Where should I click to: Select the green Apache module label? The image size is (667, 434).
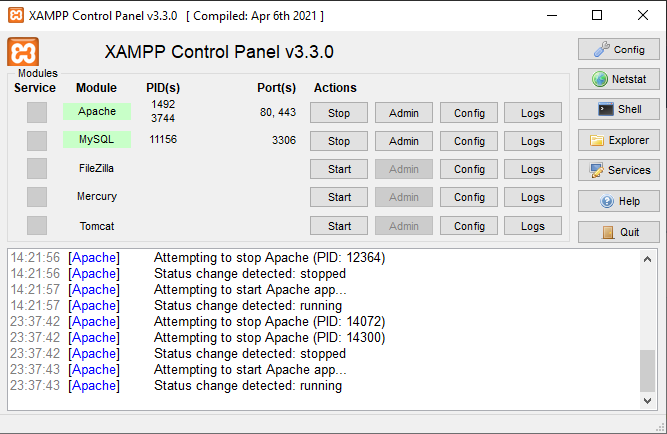[x=97, y=111]
